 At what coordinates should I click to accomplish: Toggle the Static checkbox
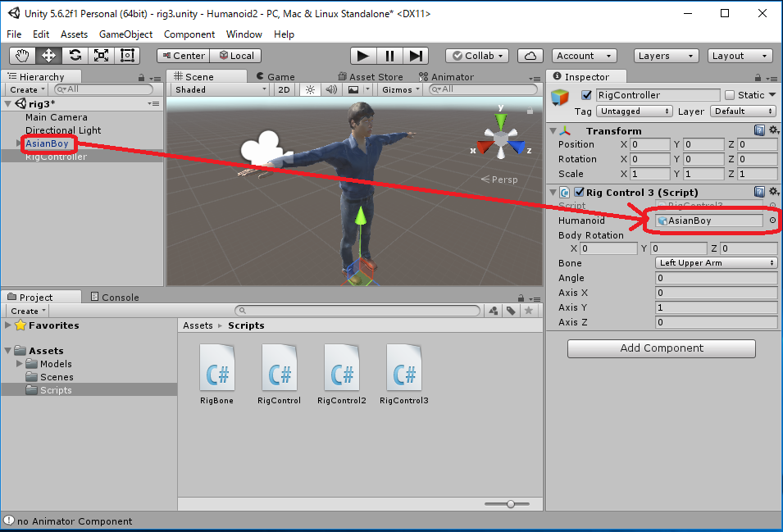coord(730,95)
